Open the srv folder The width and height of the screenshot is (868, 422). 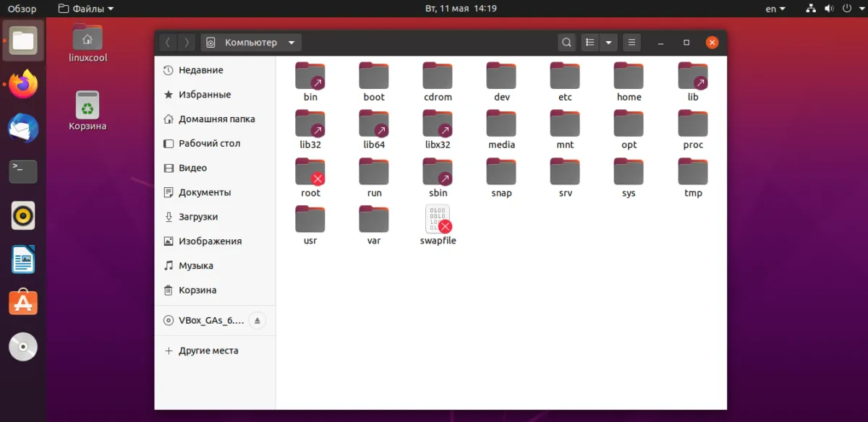point(565,178)
